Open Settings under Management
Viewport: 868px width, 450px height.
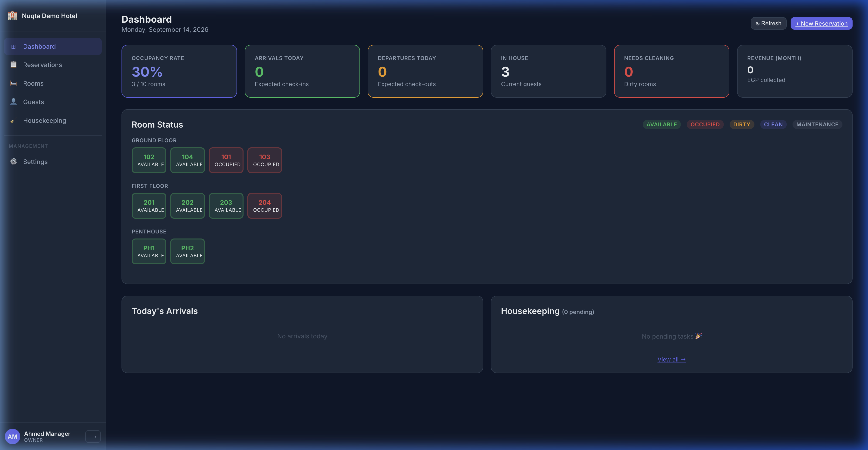pos(53,162)
